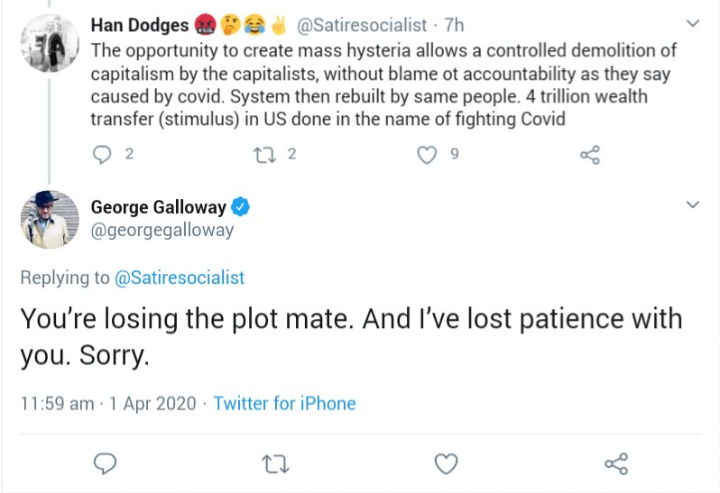
Task: Click @Satiresocialist in the Replying to line
Action: click(x=180, y=277)
